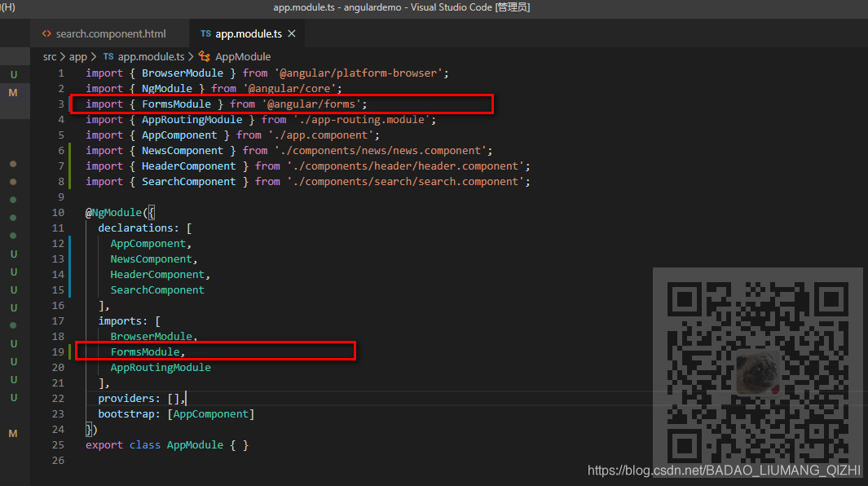Click line number 10 in the gutter

[x=57, y=212]
